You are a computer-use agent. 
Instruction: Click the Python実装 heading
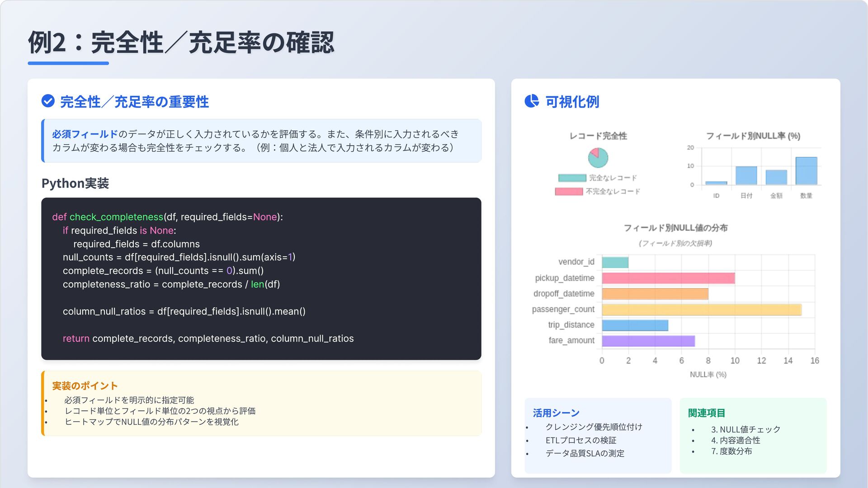[75, 183]
